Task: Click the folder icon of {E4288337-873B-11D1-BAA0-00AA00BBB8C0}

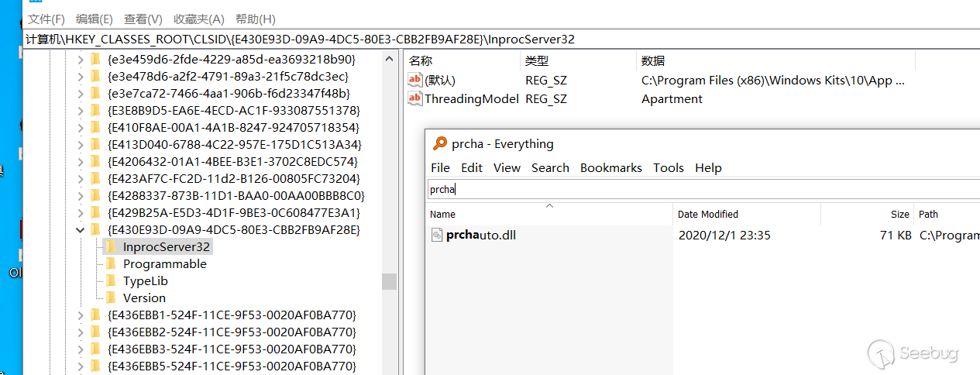Action: click(x=96, y=195)
